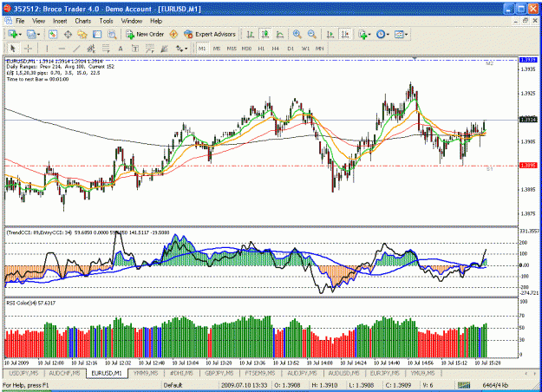This screenshot has width=542, height=392.
Task: Select the Cursor arrow tool
Action: [13, 49]
